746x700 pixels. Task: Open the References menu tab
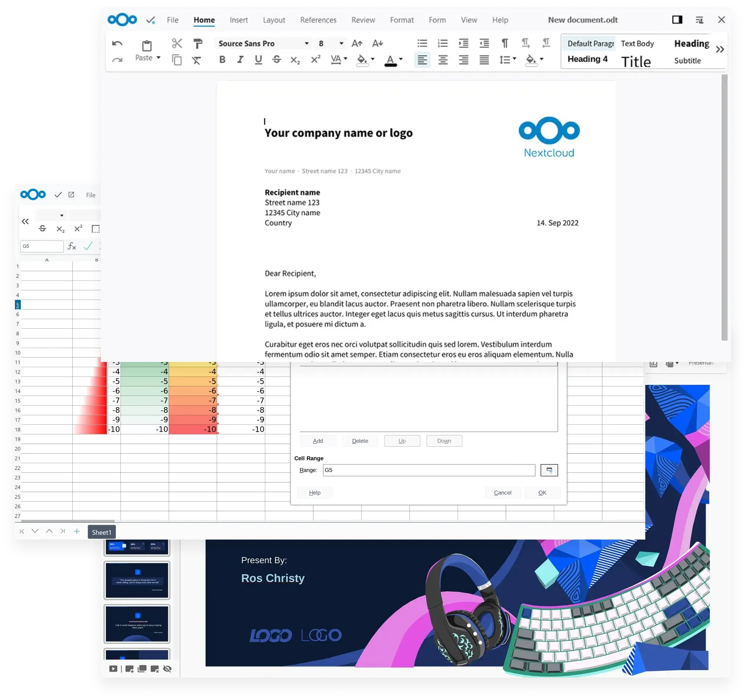(318, 20)
